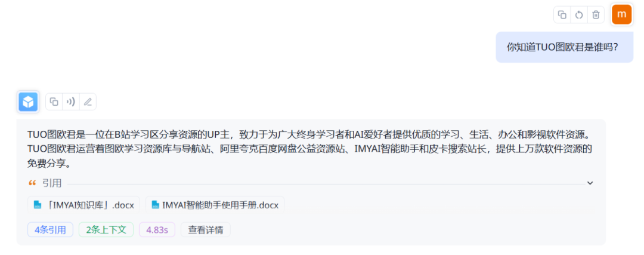Open IMYAI智能助手使用手册.docx reference file
This screenshot has width=644, height=255.
pyautogui.click(x=215, y=204)
